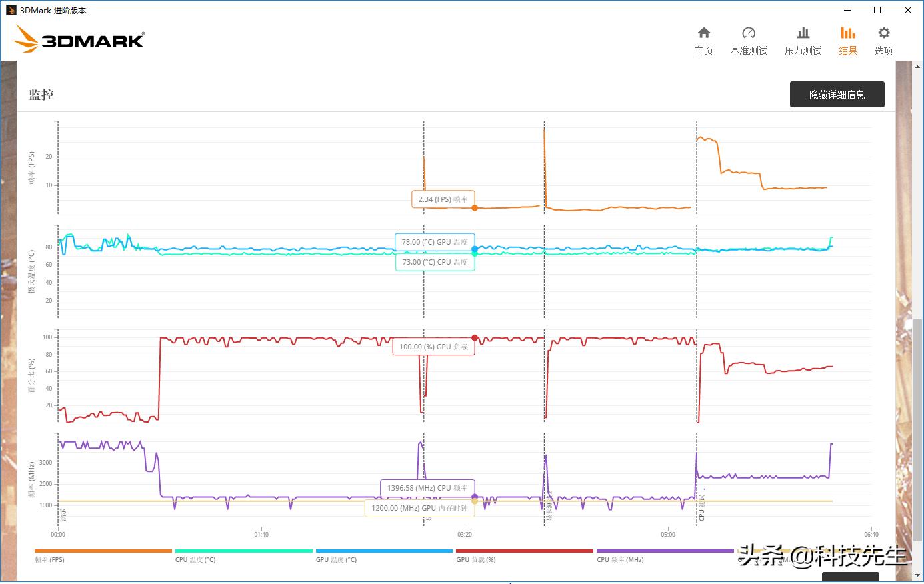Click the "73.00 (°C) CPU 温度" tooltip
Screen dimensions: 924x584
pyautogui.click(x=435, y=262)
